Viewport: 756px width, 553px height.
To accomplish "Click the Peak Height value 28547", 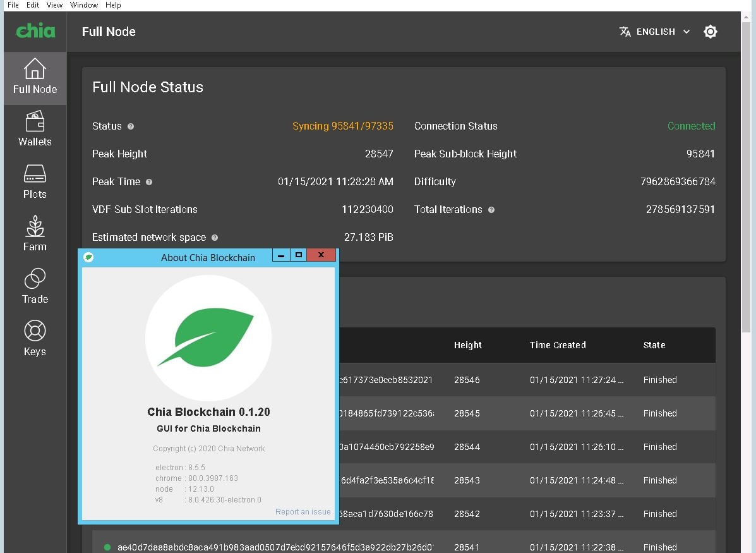I will tap(379, 154).
